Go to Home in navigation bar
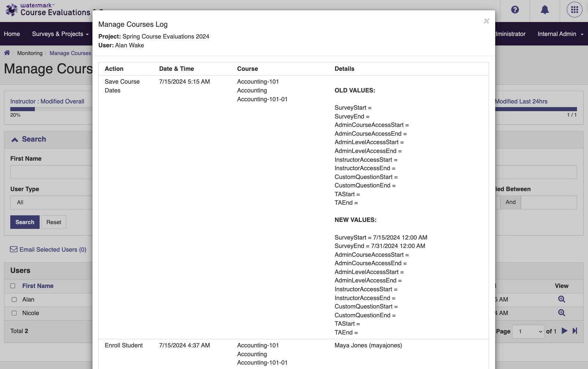The image size is (588, 369). pos(12,34)
